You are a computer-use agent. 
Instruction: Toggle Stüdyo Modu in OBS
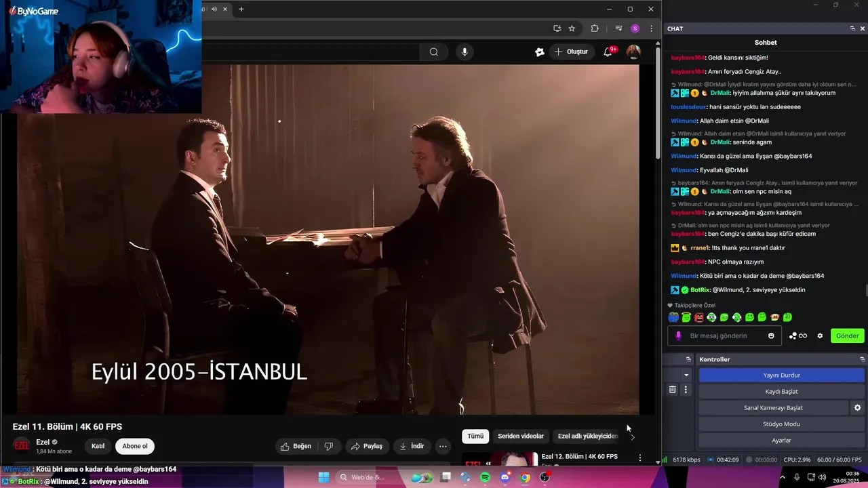coord(782,424)
